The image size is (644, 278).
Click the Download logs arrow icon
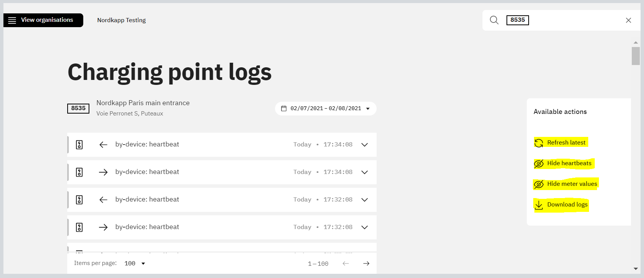click(x=539, y=205)
